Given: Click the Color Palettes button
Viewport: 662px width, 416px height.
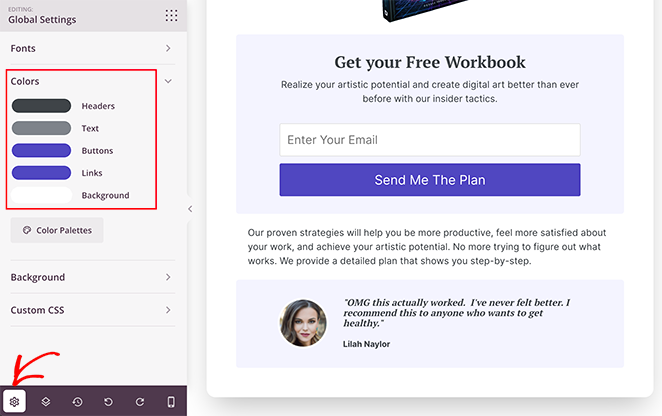Looking at the screenshot, I should click(x=57, y=230).
